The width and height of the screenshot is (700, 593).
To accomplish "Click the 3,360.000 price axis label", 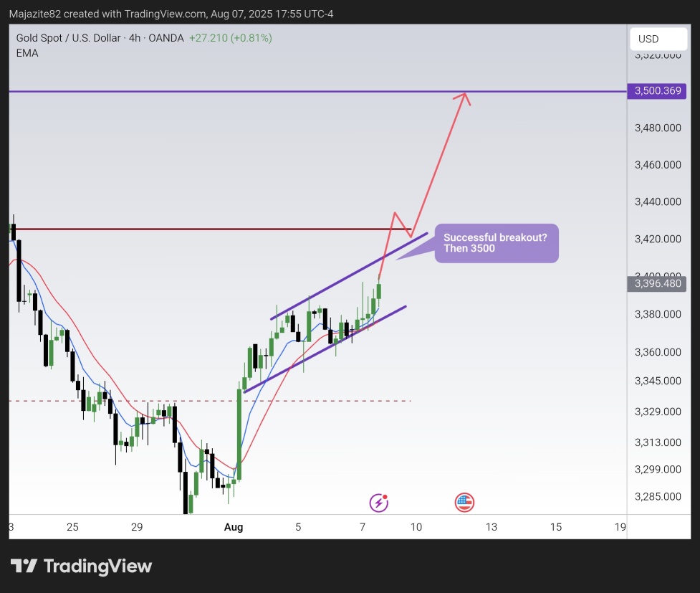I will point(658,353).
